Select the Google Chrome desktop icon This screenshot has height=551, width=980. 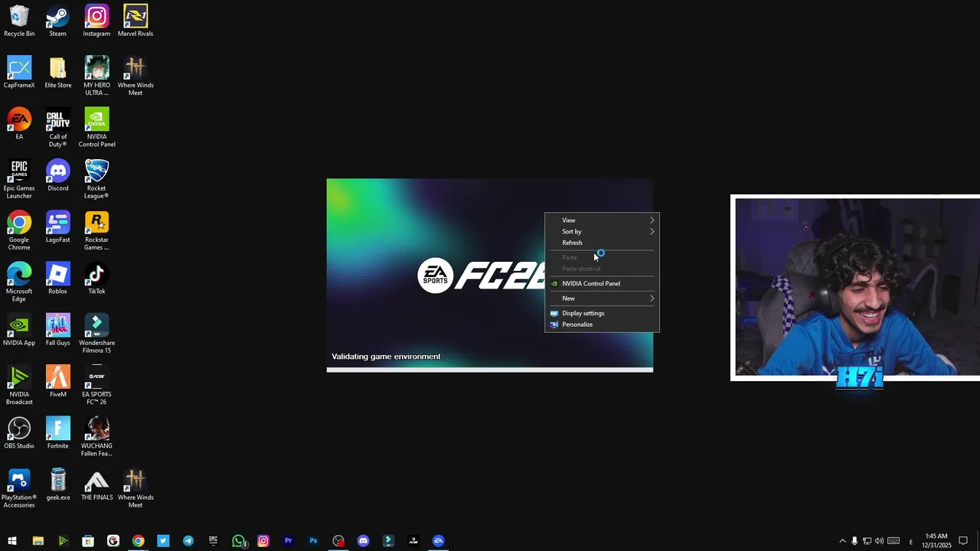coord(19,231)
